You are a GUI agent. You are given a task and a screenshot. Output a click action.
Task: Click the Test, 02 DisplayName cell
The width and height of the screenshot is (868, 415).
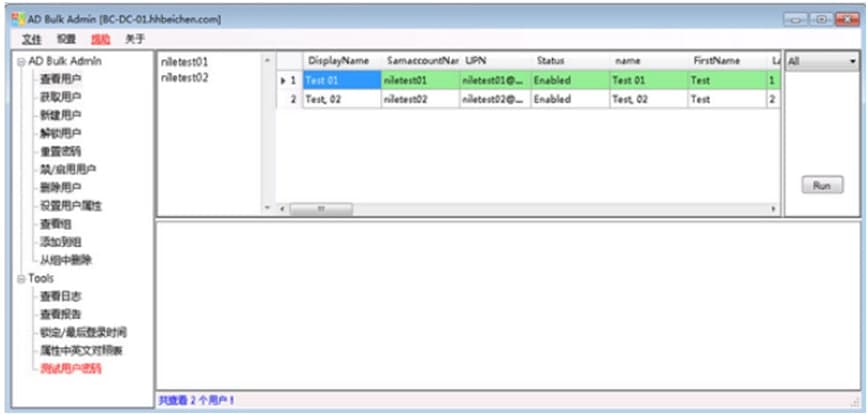click(342, 100)
